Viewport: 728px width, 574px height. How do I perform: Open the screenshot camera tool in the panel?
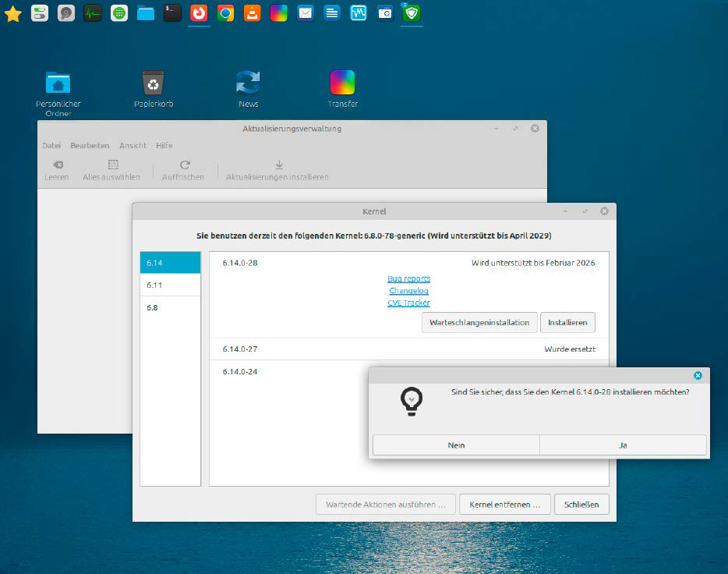384,12
